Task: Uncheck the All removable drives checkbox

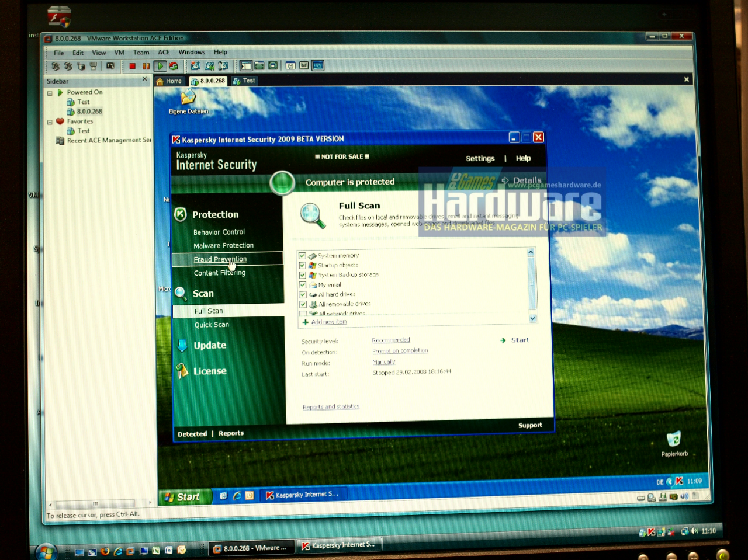Action: click(x=303, y=304)
